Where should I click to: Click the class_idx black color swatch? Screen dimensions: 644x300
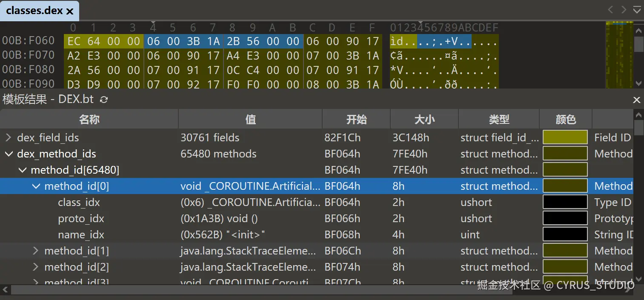click(565, 203)
